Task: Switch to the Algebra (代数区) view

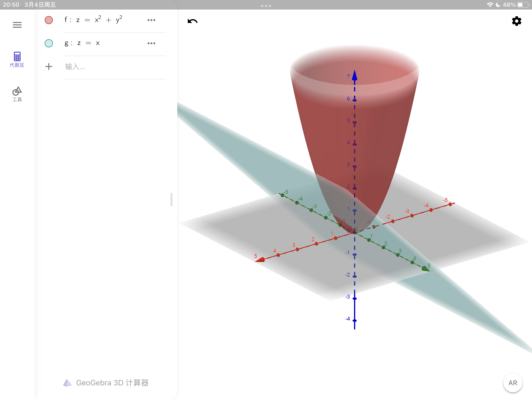Action: (x=17, y=59)
